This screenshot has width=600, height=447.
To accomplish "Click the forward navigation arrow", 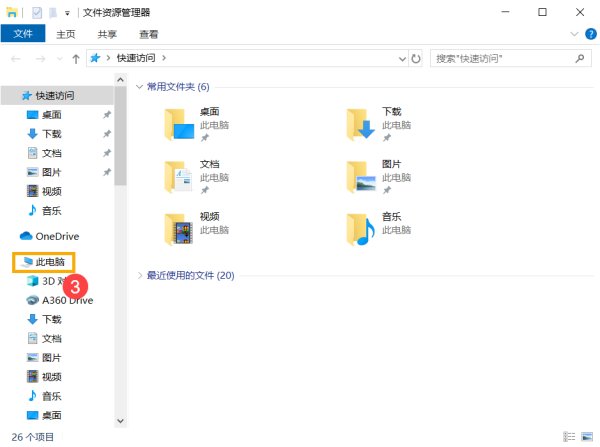I will (x=41, y=59).
